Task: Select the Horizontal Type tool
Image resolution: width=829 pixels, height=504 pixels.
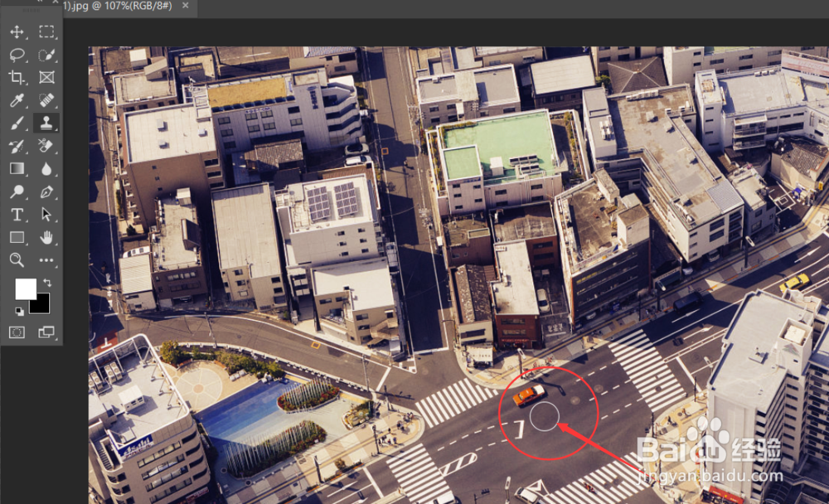Action: (x=17, y=214)
